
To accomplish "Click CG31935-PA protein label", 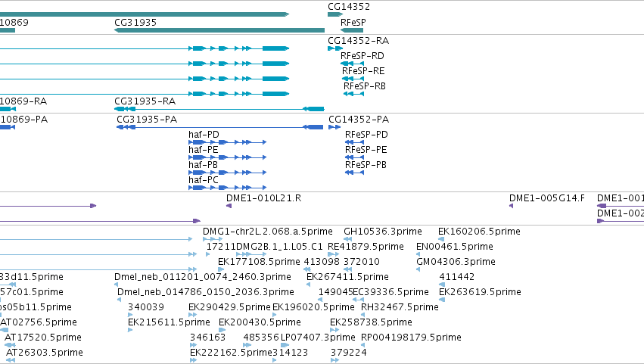I will pos(147,120).
